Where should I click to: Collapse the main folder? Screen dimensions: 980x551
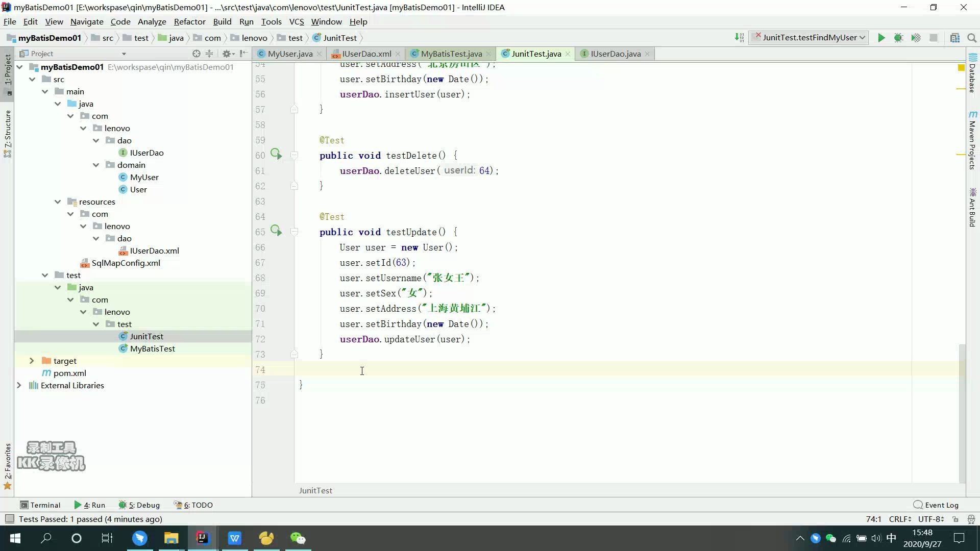click(45, 91)
